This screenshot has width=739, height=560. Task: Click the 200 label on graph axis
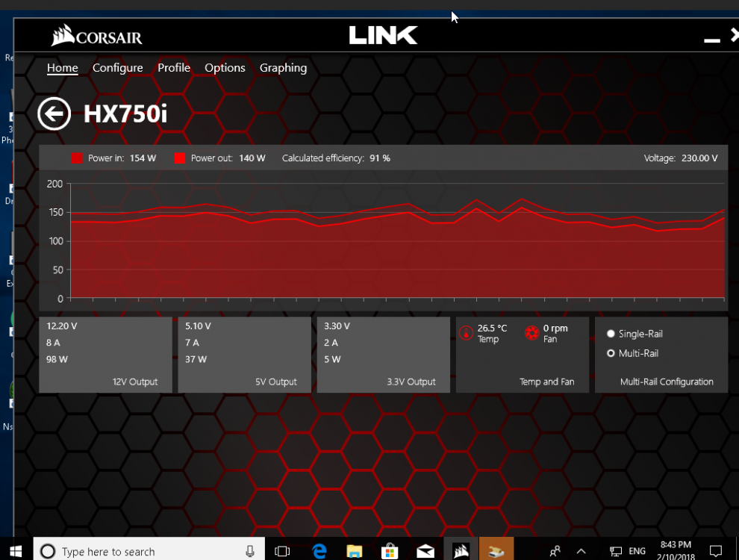(x=54, y=184)
